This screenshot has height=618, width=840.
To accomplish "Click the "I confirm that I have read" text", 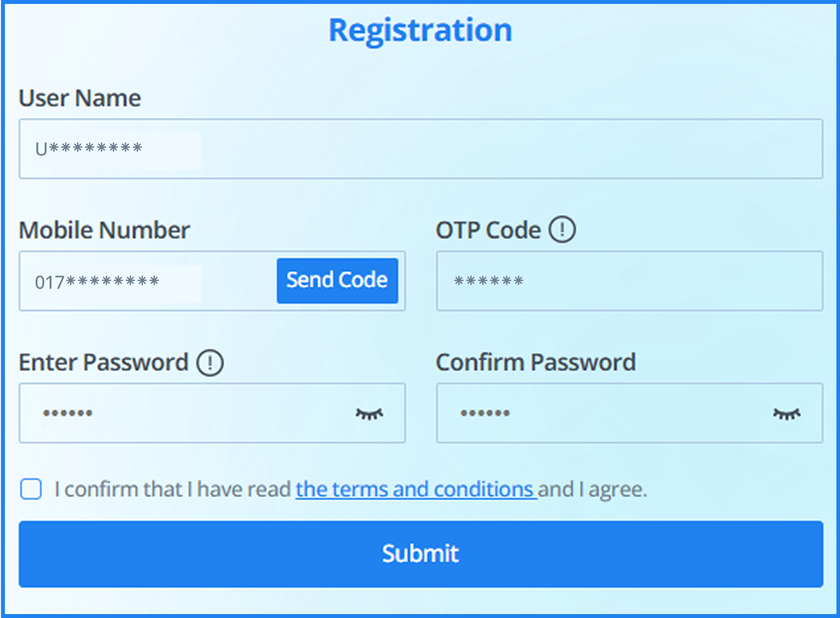I will [172, 489].
